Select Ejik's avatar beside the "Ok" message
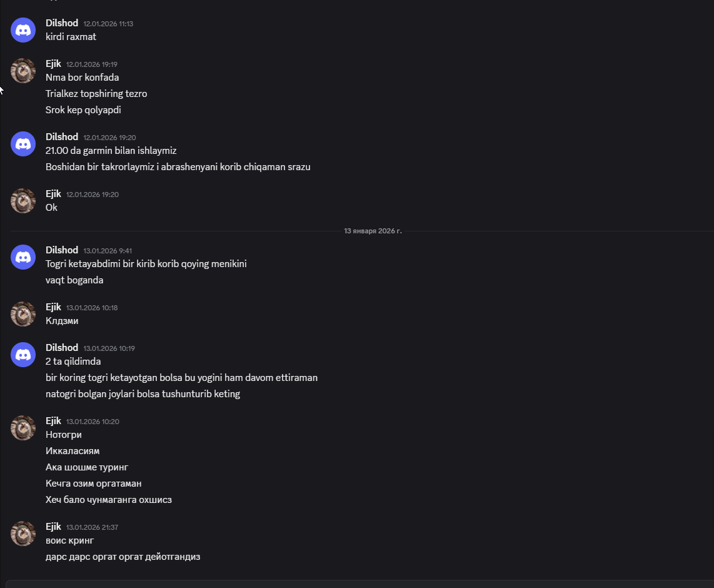The height and width of the screenshot is (588, 714). coord(23,201)
